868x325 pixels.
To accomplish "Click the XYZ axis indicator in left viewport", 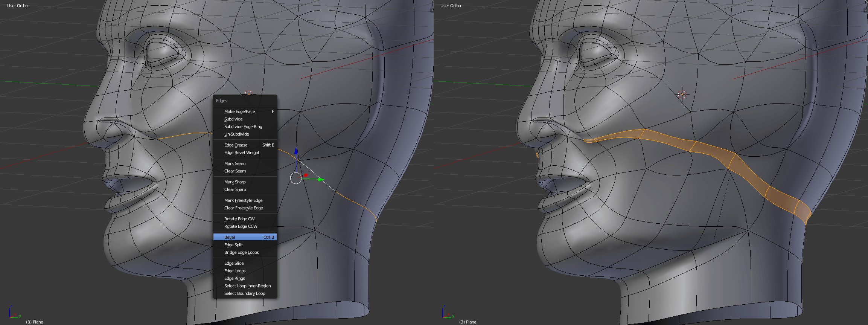I will tap(13, 313).
